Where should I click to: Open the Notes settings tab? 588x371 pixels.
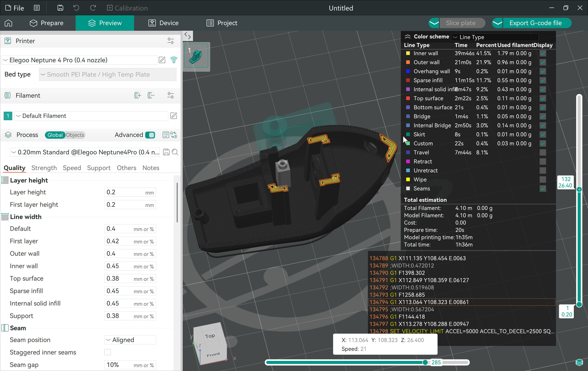(x=151, y=168)
